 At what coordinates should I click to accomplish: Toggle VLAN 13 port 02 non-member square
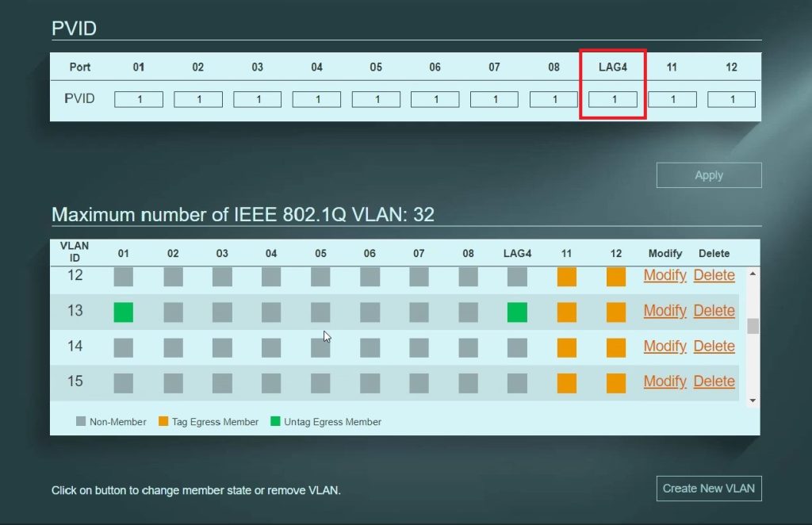[x=173, y=312]
